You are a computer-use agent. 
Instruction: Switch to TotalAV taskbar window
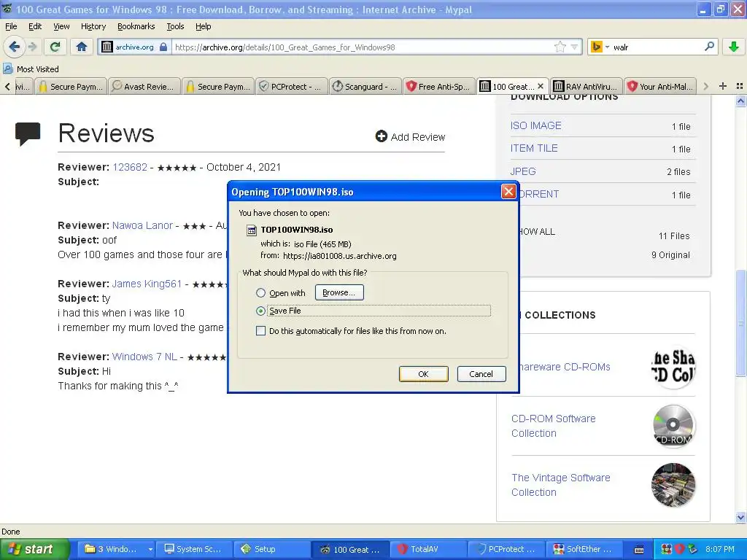tap(427, 549)
